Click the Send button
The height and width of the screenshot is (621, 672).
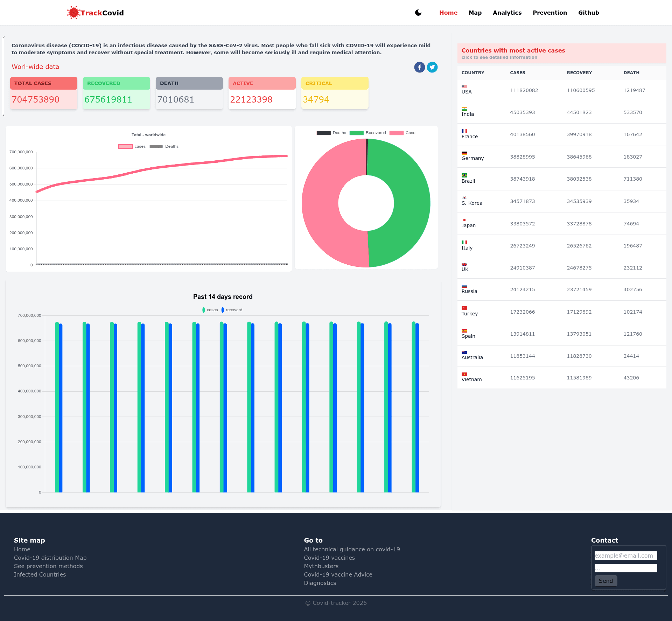tap(606, 581)
